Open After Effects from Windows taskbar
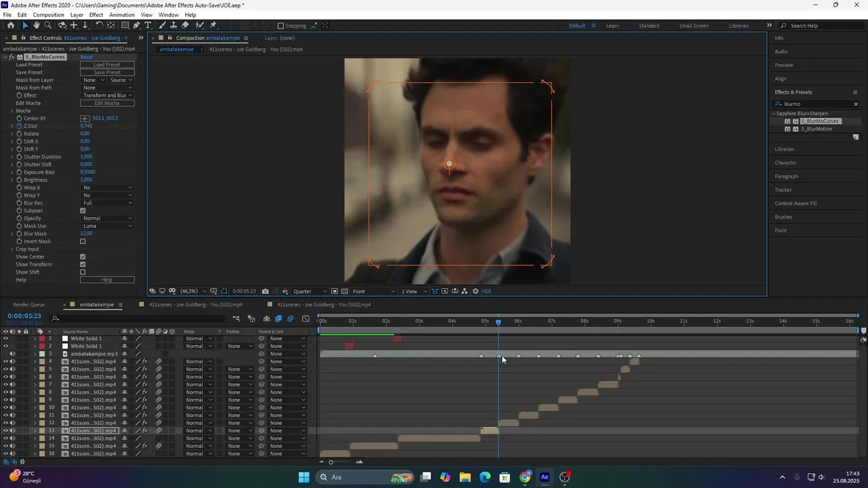 (545, 477)
